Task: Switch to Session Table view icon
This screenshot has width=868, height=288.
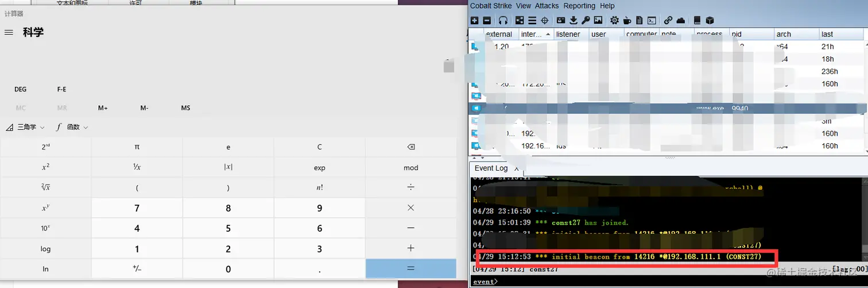Action: [532, 20]
